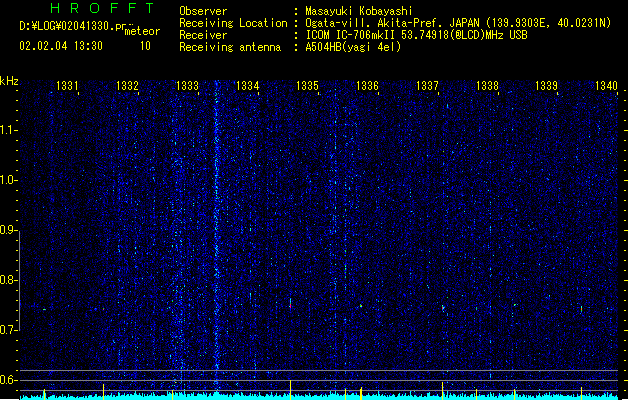629x400 pixels.
Task: Click the 1338 time axis label
Action: click(487, 85)
